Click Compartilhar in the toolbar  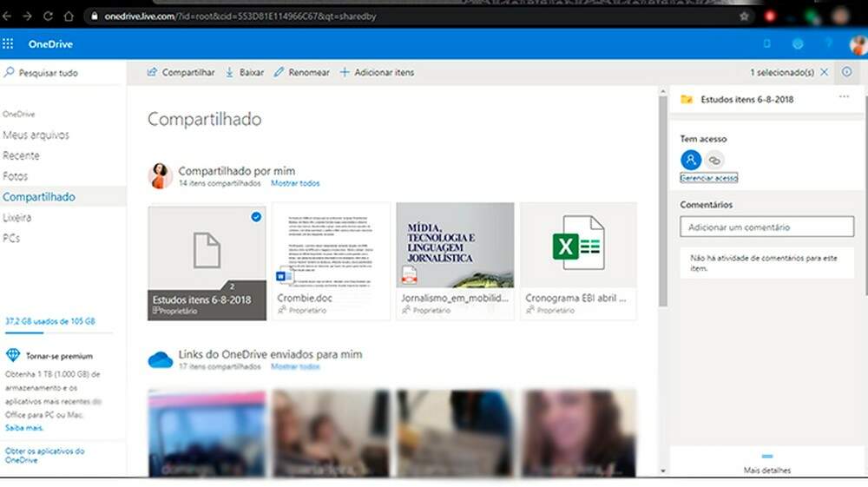click(x=181, y=73)
